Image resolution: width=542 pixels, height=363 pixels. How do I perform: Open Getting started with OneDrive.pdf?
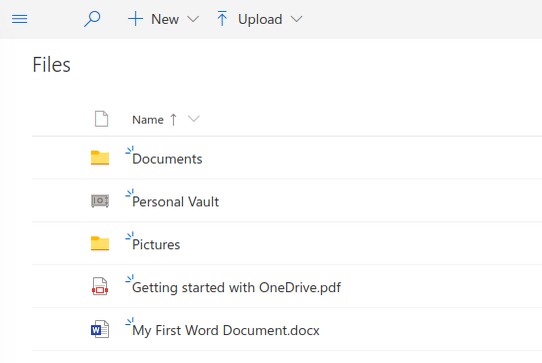[x=237, y=288]
